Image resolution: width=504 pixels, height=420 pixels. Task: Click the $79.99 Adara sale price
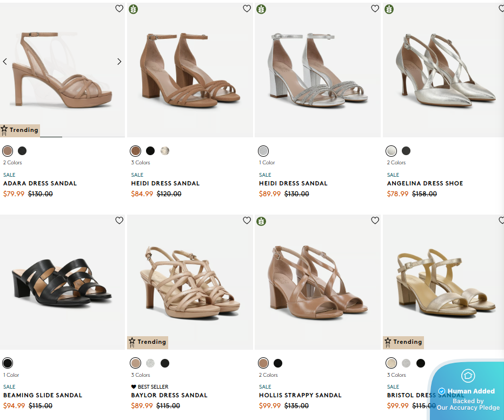pyautogui.click(x=14, y=194)
